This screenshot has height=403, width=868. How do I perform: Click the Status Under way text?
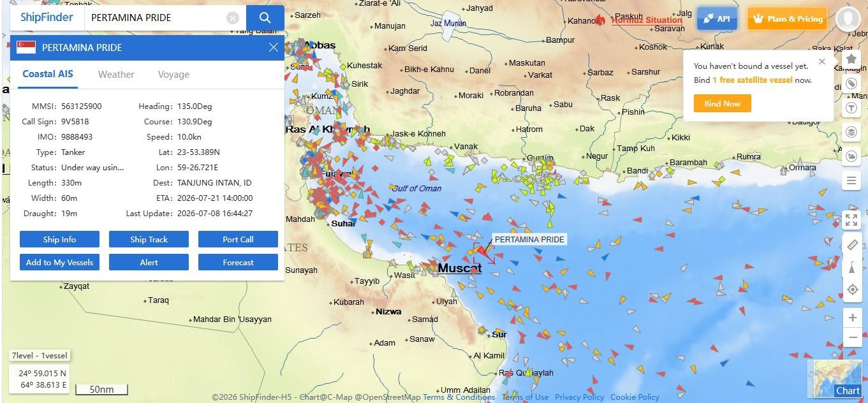92,168
